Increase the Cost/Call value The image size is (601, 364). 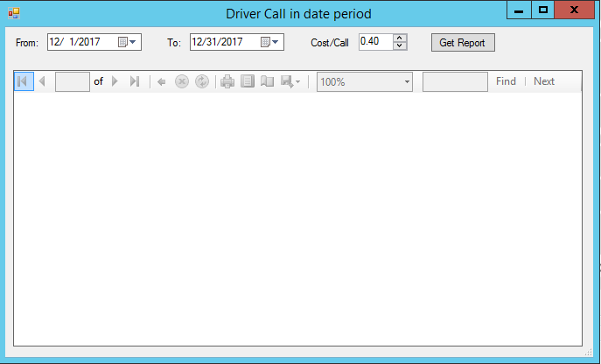click(x=400, y=38)
